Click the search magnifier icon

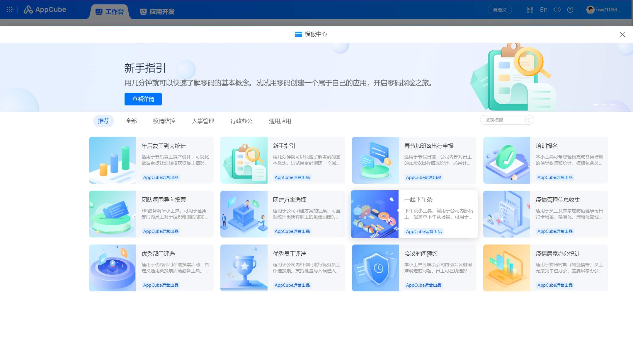527,120
